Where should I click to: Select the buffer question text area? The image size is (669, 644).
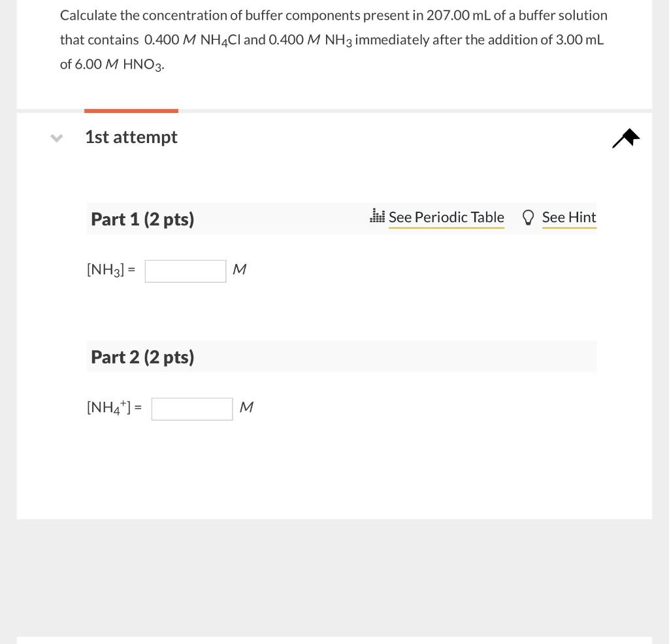334,39
